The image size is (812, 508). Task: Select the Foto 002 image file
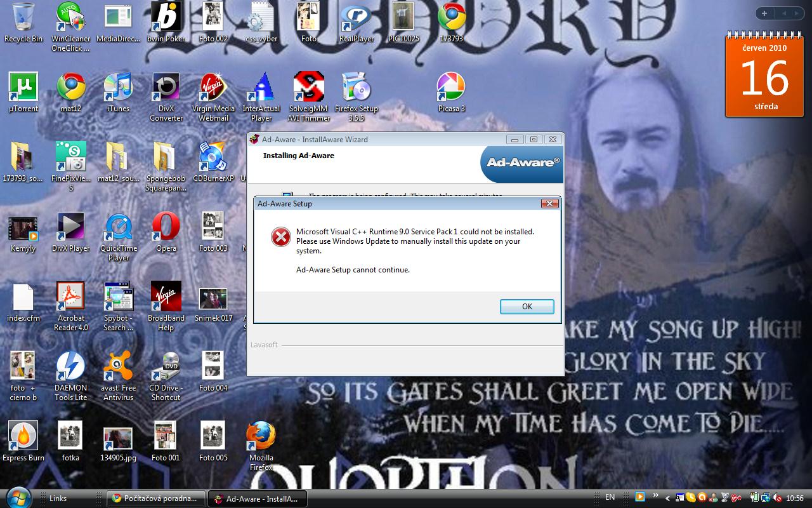(x=213, y=22)
